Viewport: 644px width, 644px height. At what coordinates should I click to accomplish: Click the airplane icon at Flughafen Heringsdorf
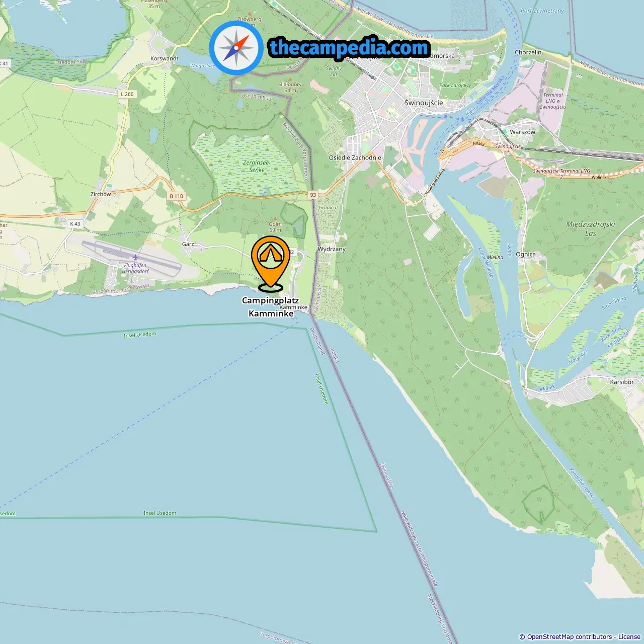(x=135, y=258)
